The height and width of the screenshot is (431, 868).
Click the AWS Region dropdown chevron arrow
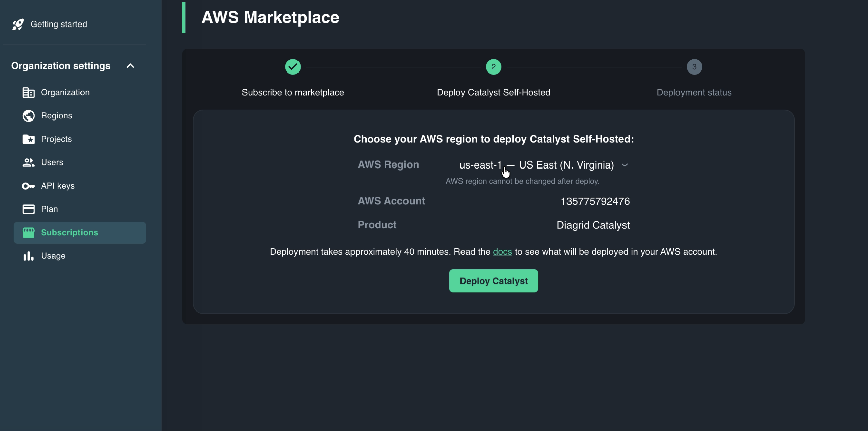[x=625, y=165]
